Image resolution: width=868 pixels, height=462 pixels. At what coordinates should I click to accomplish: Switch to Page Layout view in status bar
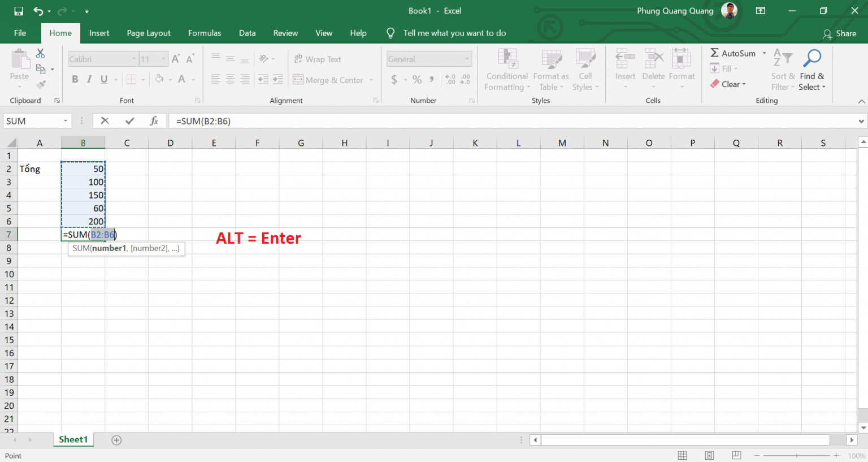709,455
